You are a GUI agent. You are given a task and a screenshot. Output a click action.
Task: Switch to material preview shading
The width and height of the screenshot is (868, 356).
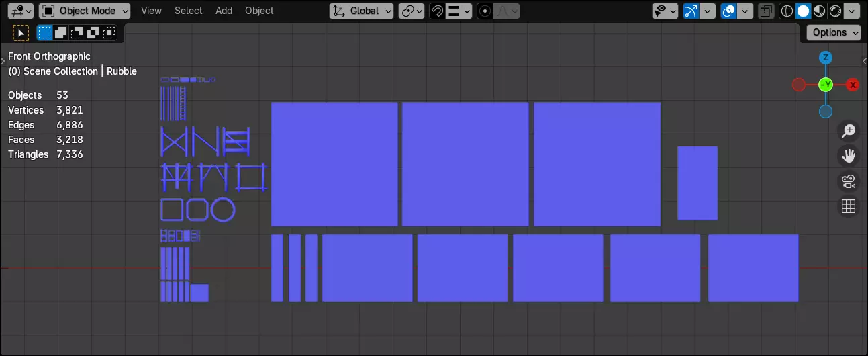click(x=820, y=11)
